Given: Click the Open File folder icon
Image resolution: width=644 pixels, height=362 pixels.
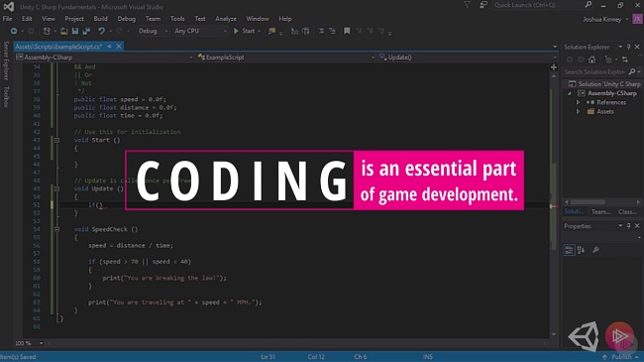Looking at the screenshot, I should pyautogui.click(x=64, y=31).
